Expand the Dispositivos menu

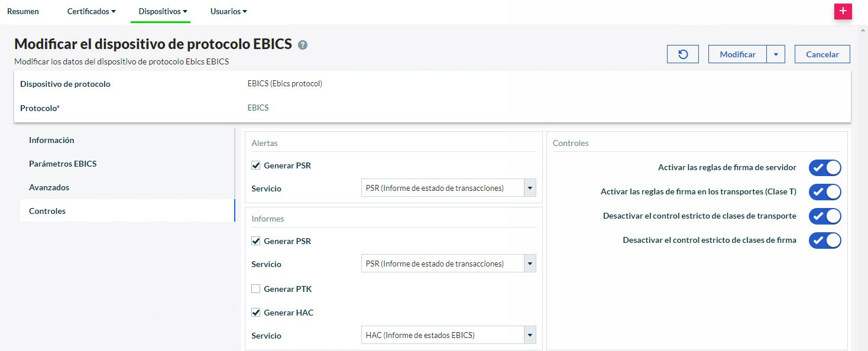click(x=163, y=11)
